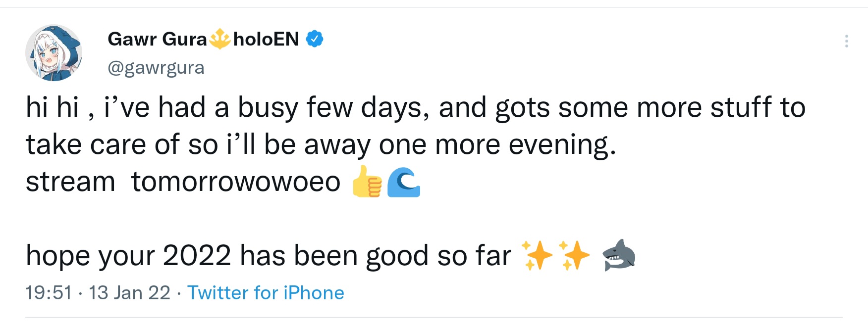This screenshot has height=327, width=868.
Task: Click the holoEN text in the name
Action: pyautogui.click(x=266, y=39)
